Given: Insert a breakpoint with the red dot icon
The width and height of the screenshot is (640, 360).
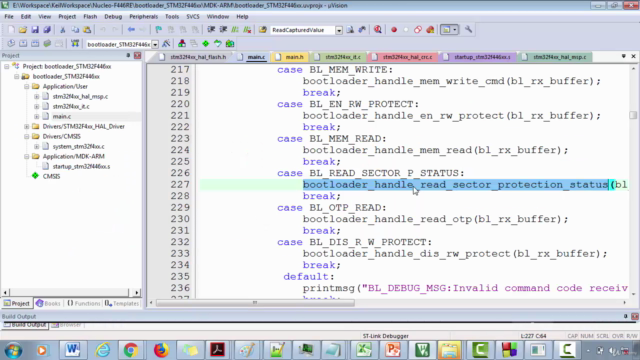Looking at the screenshot, I should pyautogui.click(x=394, y=30).
